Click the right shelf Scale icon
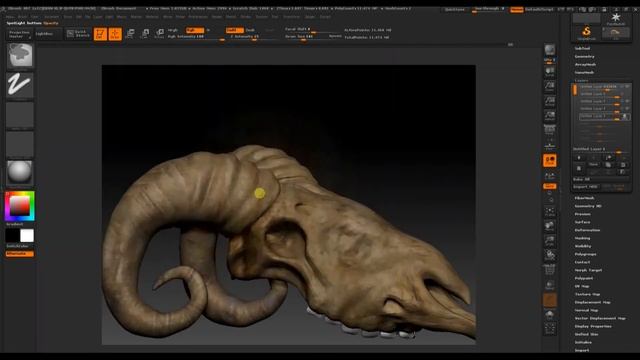Screen dimensions: 640x360 tap(550, 240)
